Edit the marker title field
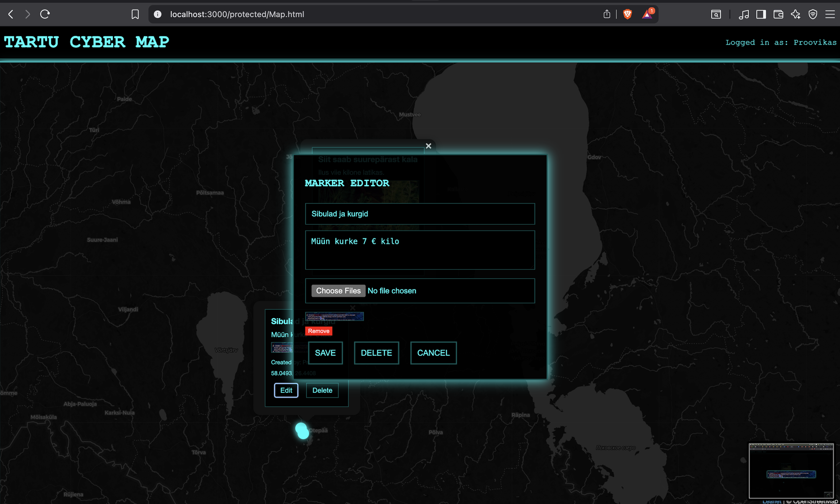 [x=420, y=214]
